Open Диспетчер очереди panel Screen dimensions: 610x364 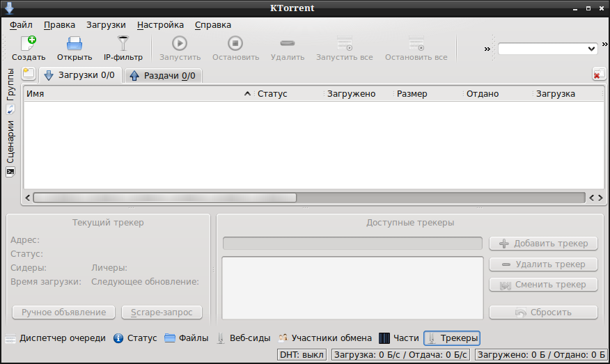(56, 338)
